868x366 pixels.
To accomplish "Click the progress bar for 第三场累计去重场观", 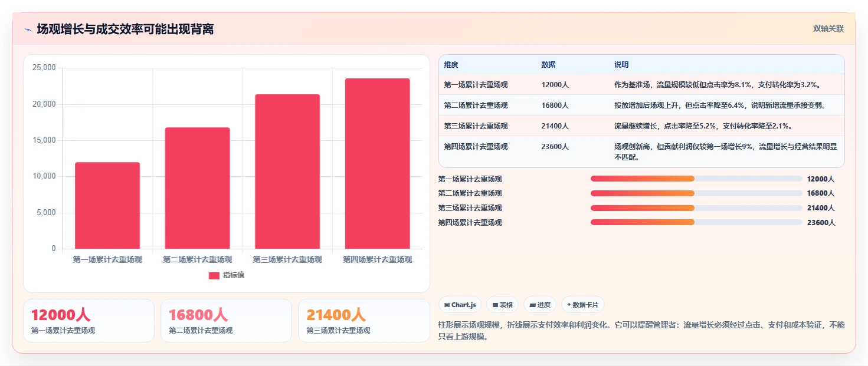I will tap(696, 208).
